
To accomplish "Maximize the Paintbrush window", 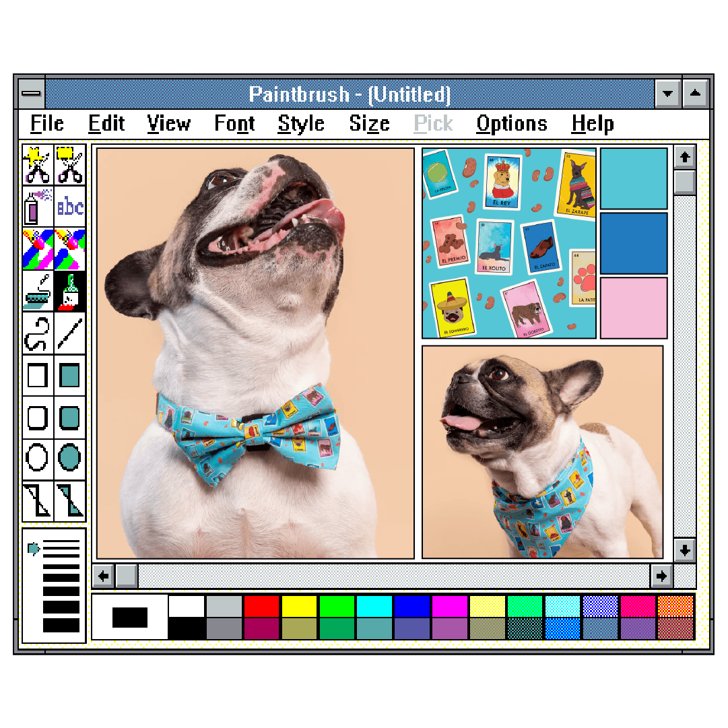I will [x=695, y=94].
